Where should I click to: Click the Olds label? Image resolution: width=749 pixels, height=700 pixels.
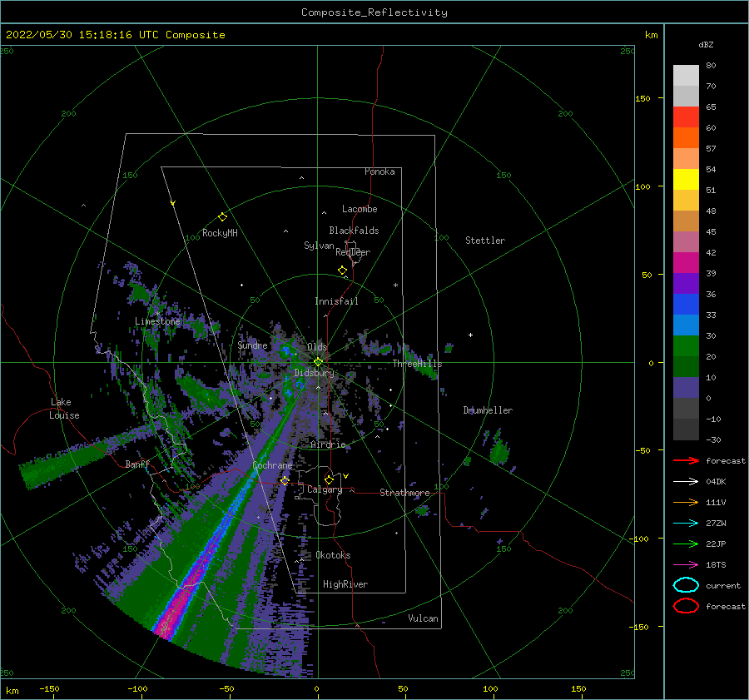coord(317,346)
